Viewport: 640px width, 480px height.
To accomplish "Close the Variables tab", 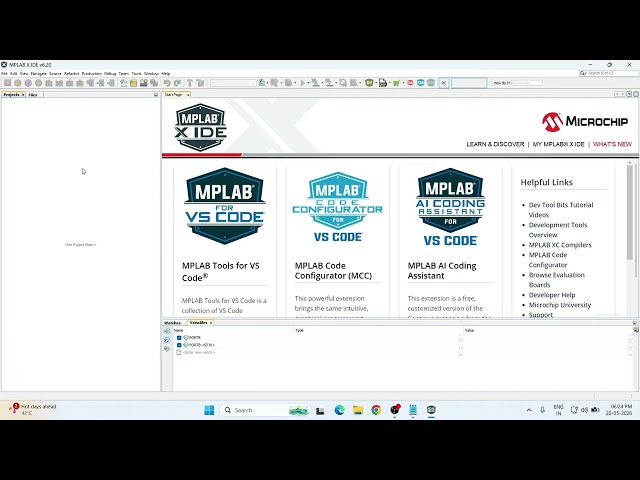I will pyautogui.click(x=211, y=323).
